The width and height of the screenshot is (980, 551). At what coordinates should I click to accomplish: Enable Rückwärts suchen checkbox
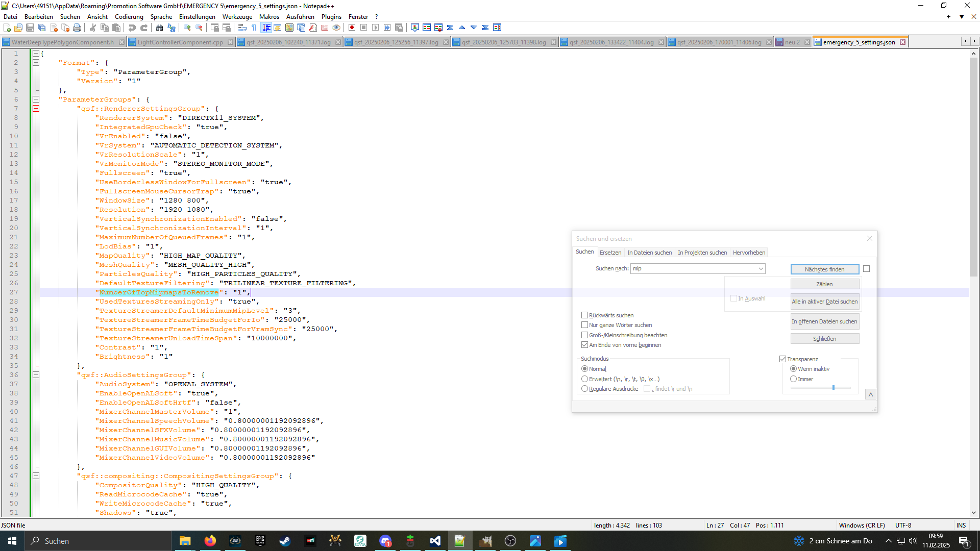pos(585,315)
